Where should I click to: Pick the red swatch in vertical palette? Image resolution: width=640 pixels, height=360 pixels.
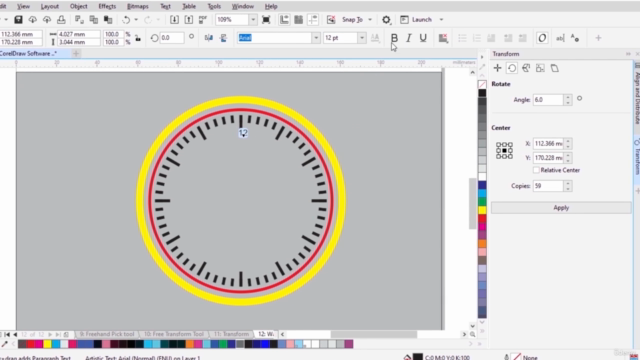pos(482,219)
